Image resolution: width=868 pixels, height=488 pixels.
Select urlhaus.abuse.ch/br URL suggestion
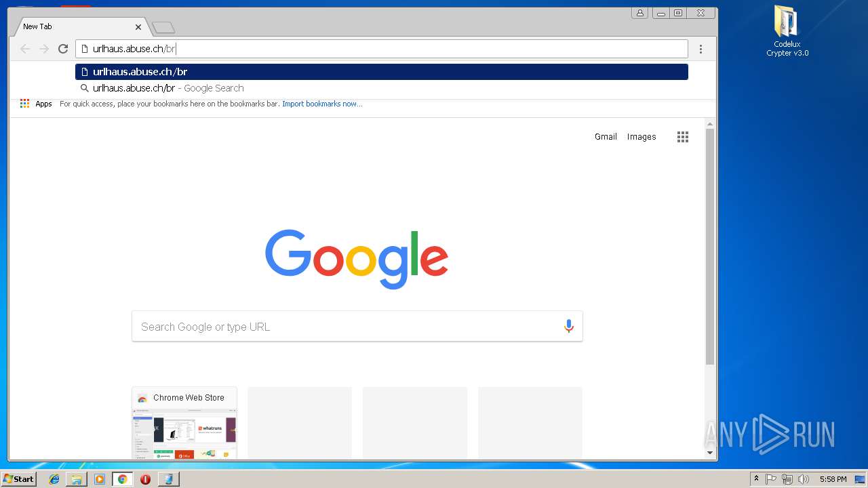382,72
